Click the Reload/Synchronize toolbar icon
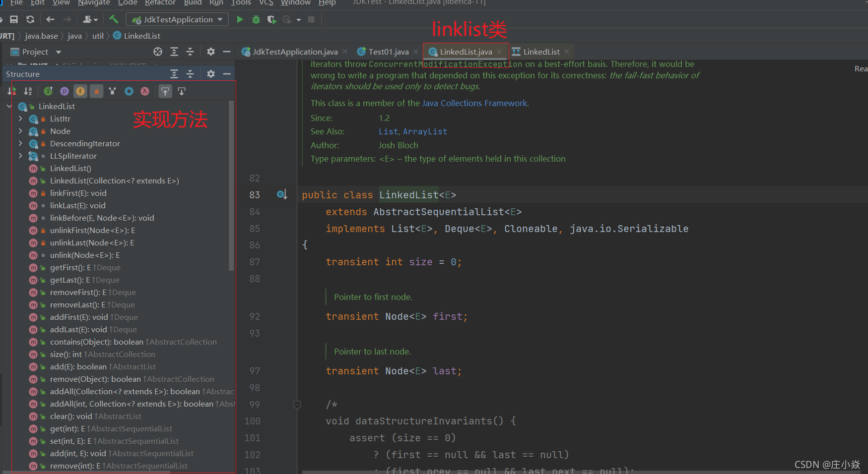868x474 pixels. [x=30, y=19]
